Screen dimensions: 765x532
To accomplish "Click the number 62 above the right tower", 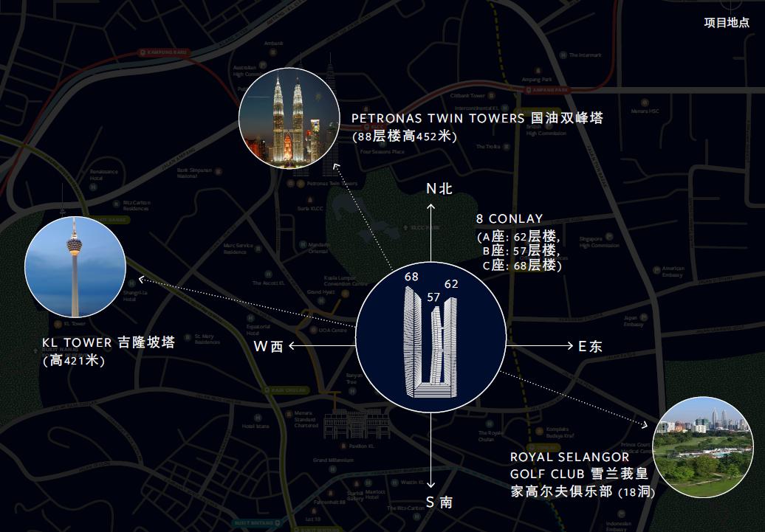I will tap(451, 284).
